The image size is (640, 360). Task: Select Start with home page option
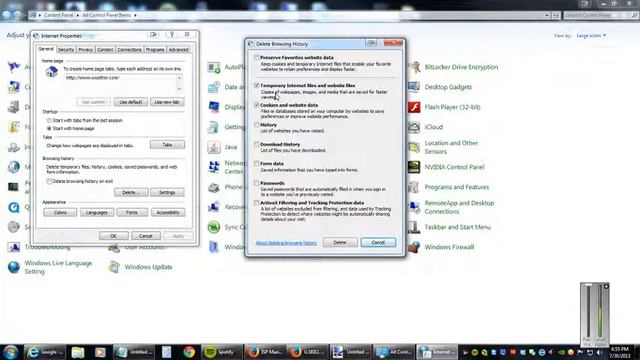pos(49,129)
